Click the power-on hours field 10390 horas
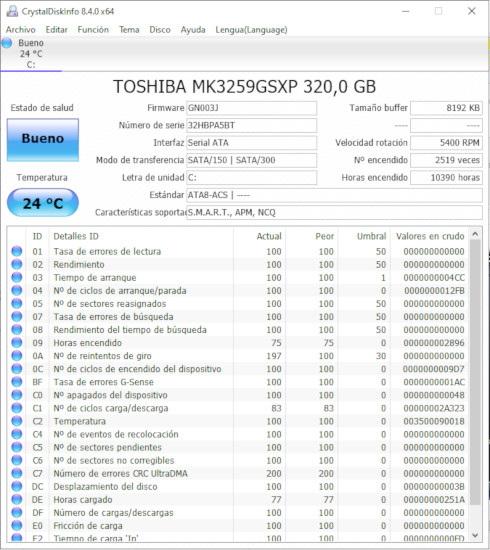This screenshot has height=550, width=490. 447,177
